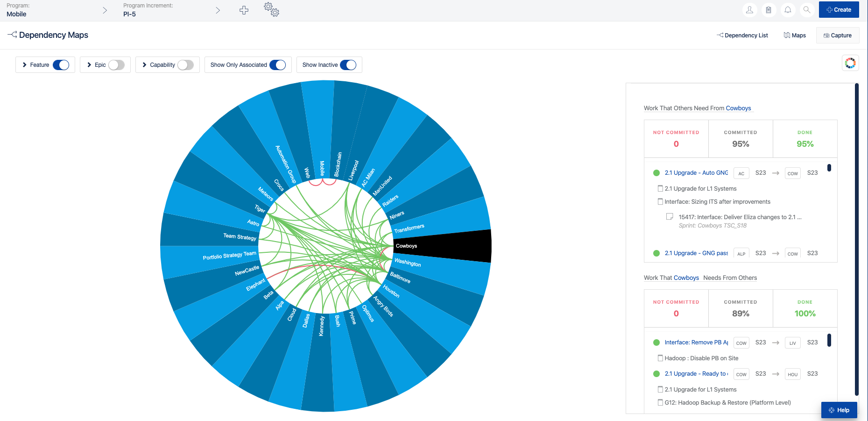Open the settings gears icon
The image size is (868, 421).
click(x=271, y=9)
